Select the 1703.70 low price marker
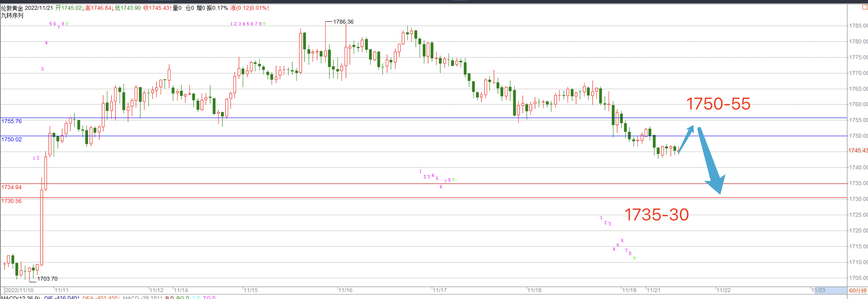The width and height of the screenshot is (868, 299). pyautogui.click(x=47, y=279)
